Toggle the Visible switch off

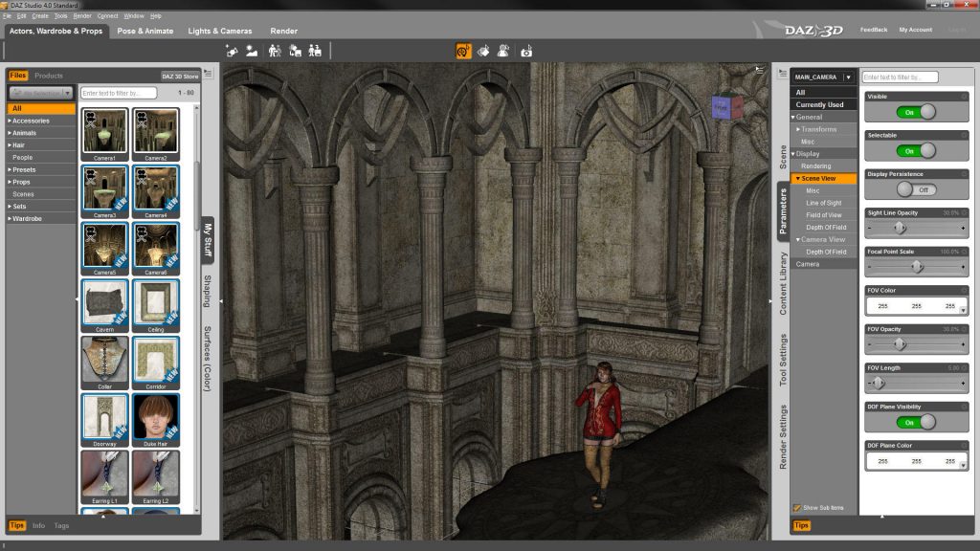[x=916, y=112]
